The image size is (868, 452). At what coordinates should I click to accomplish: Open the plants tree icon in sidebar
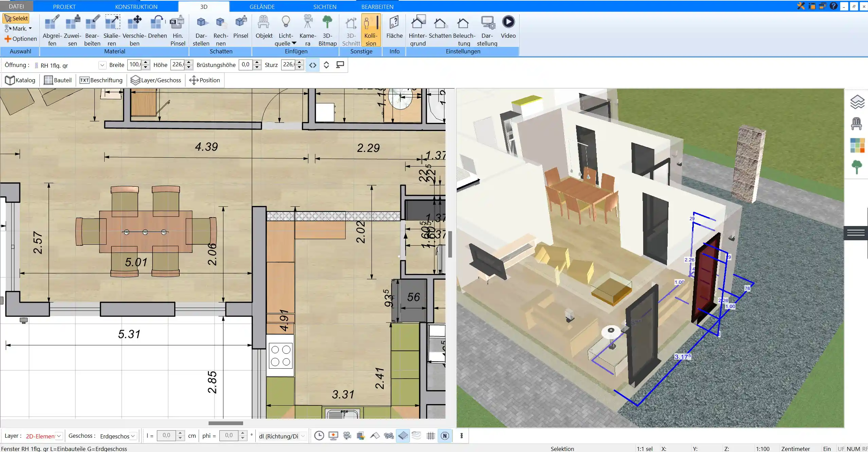pos(857,167)
